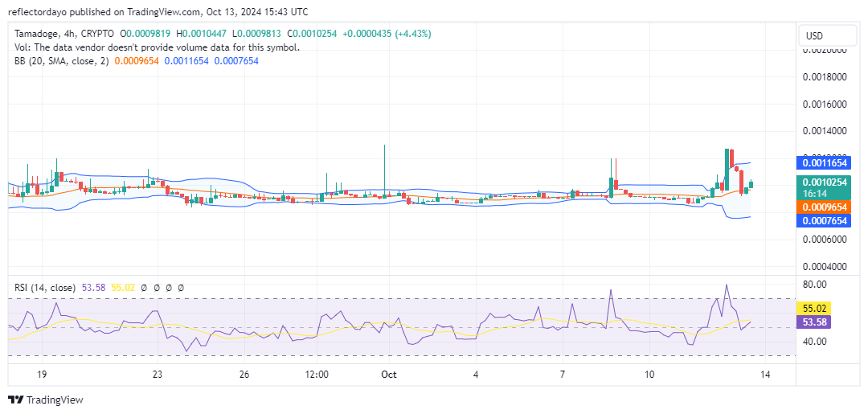Click the 0.0004000 price scale label

(x=823, y=266)
